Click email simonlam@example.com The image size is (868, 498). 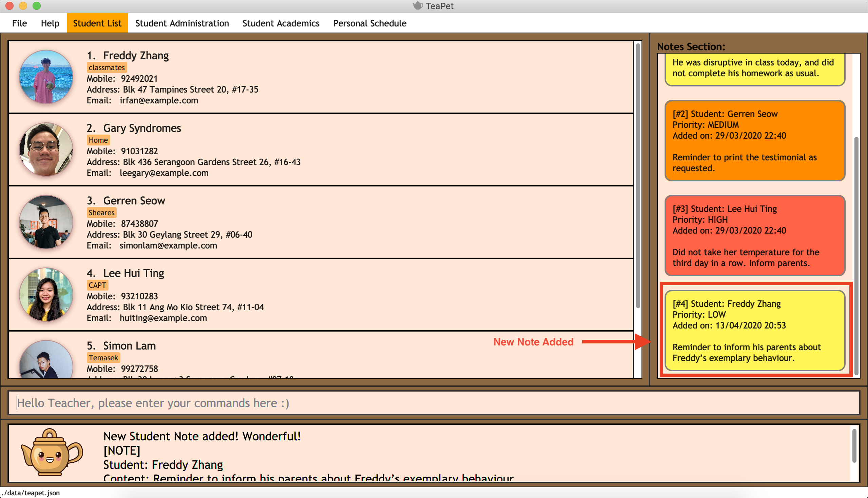pyautogui.click(x=168, y=245)
